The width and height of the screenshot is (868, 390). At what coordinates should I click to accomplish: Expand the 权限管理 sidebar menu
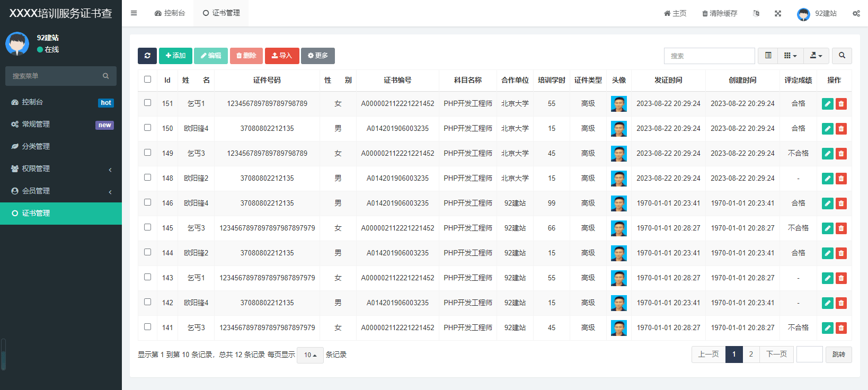61,169
